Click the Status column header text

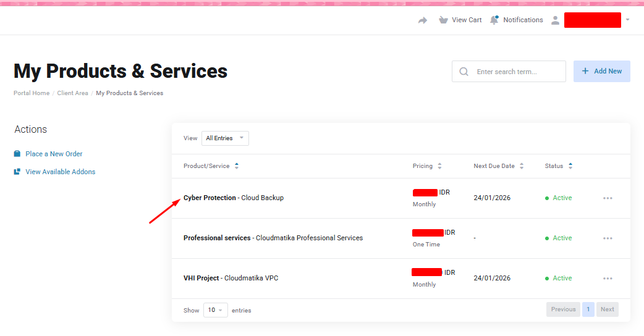(554, 166)
